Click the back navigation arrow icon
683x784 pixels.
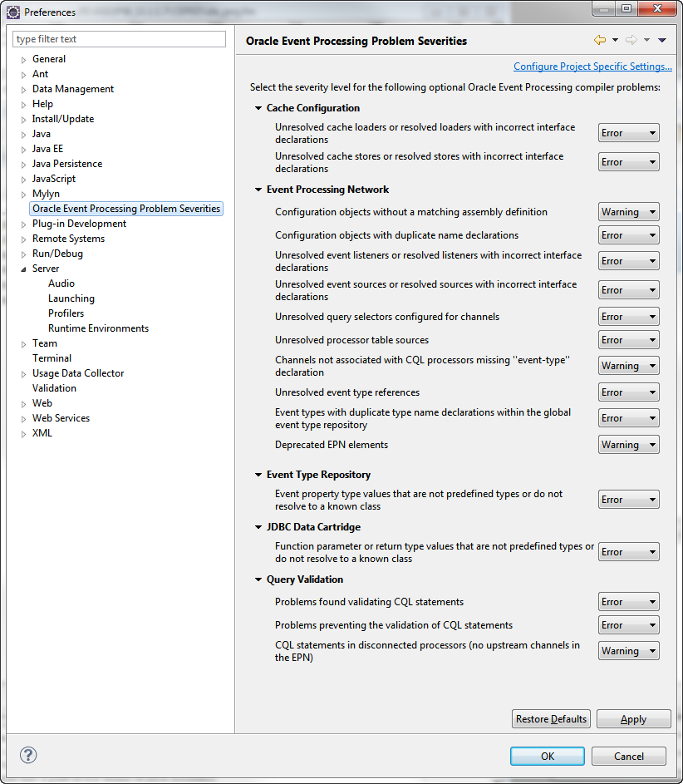(600, 40)
